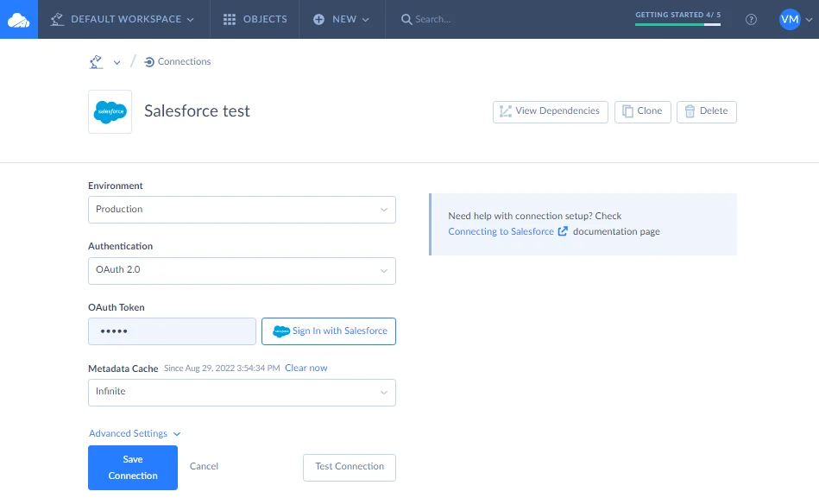This screenshot has width=819, height=504.
Task: Click the search magnifier icon
Action: pyautogui.click(x=406, y=19)
